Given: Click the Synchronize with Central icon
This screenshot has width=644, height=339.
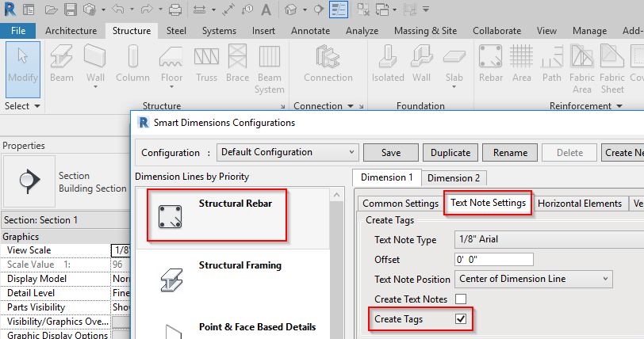Looking at the screenshot, I should [x=90, y=10].
